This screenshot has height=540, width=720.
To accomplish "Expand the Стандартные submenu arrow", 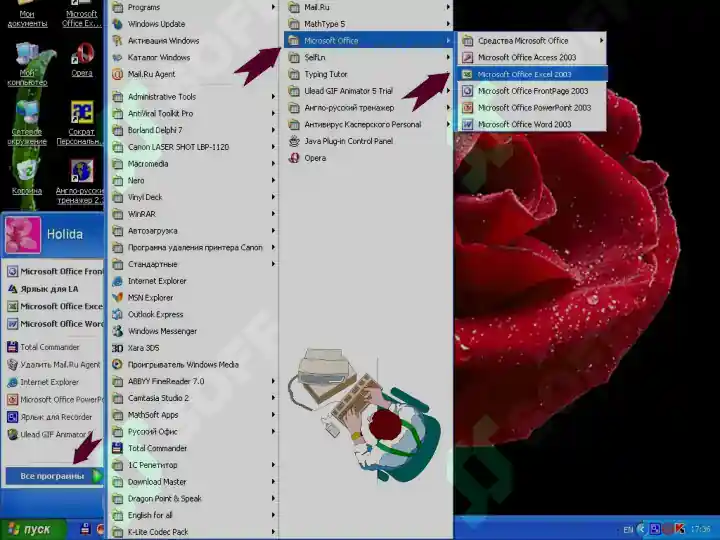I will click(x=273, y=264).
